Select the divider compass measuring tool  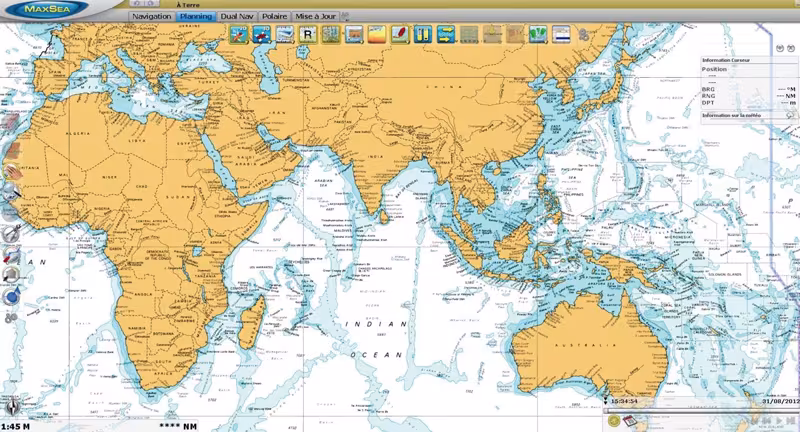(x=11, y=233)
